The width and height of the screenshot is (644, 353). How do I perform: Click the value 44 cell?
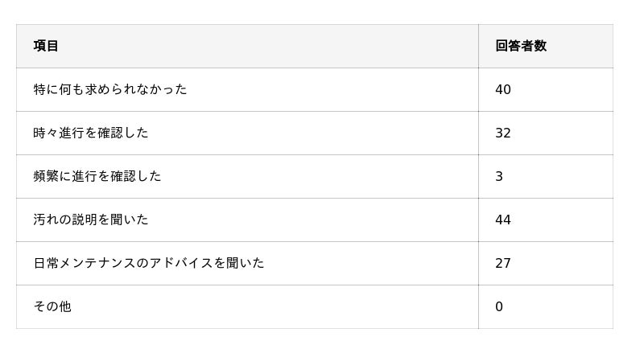pyautogui.click(x=503, y=220)
